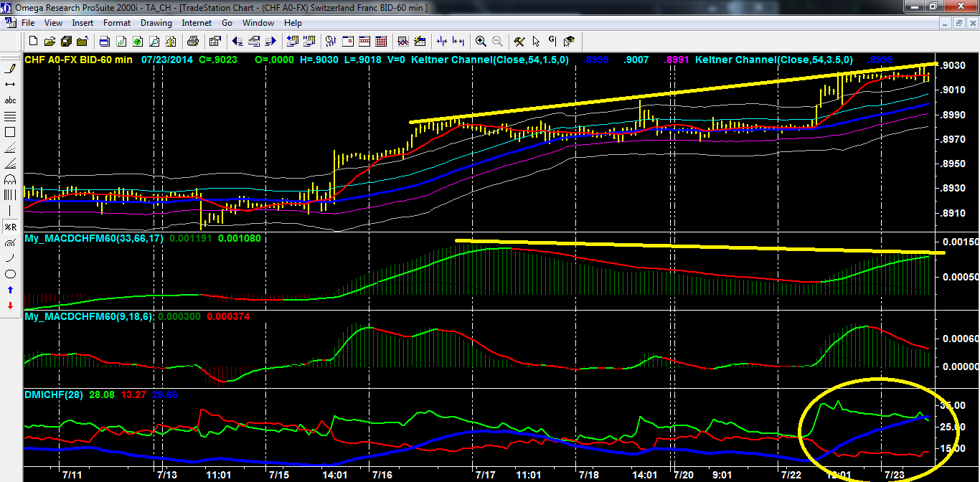Screen dimensions: 980x482
Task: Toggle the %R percent retracement tool
Action: point(10,227)
